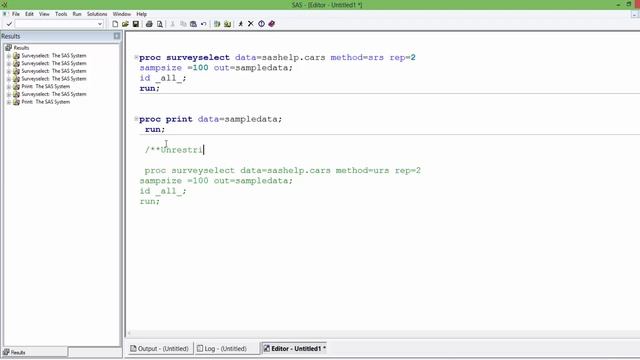Click the Break circle icon
640x360 pixels.
(x=261, y=24)
